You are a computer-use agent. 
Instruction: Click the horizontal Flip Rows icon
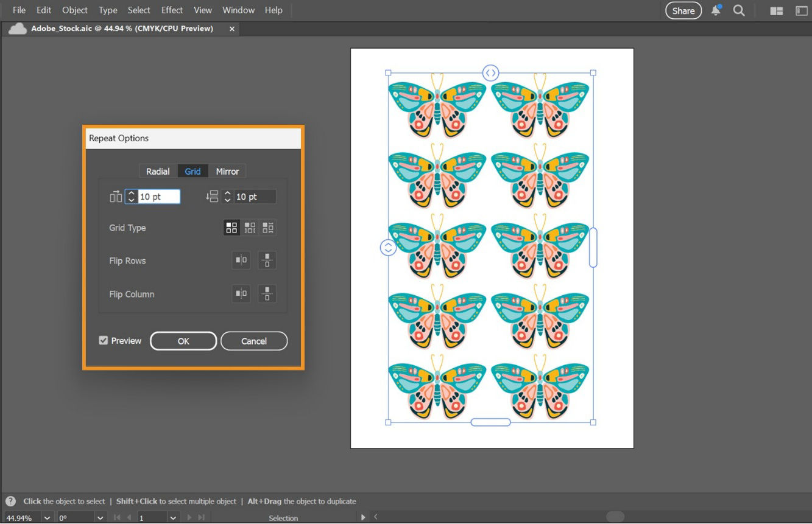pos(241,260)
